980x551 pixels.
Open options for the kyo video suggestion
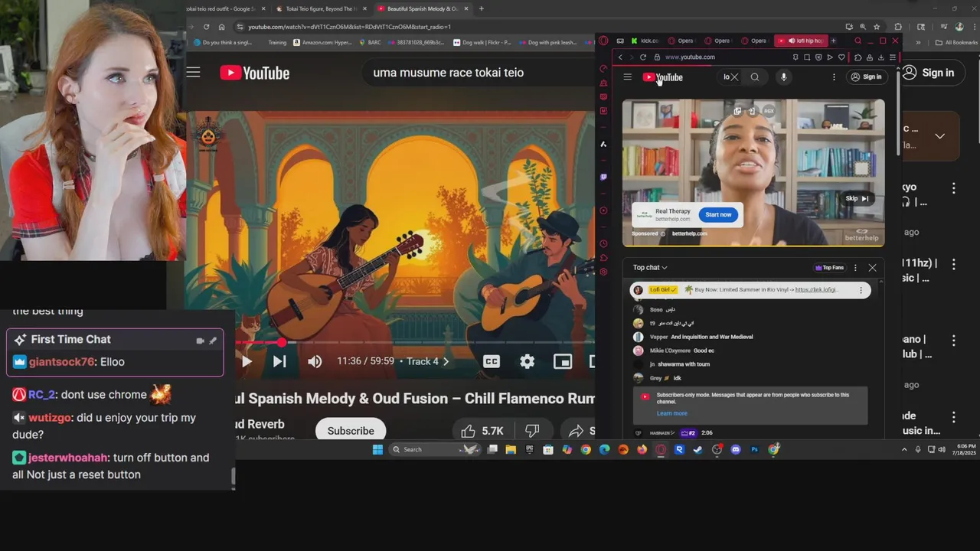point(953,187)
